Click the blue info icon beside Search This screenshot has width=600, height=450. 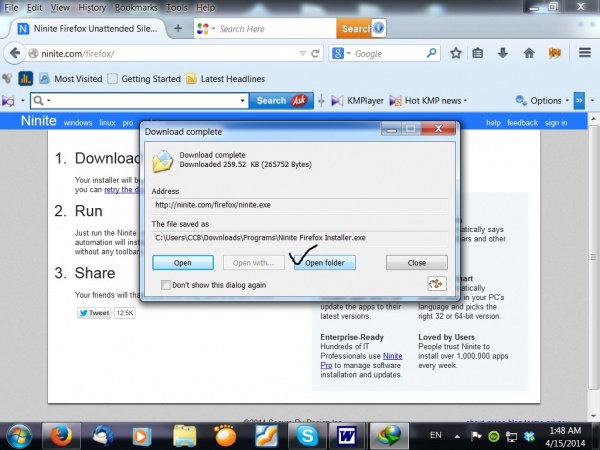[x=378, y=28]
